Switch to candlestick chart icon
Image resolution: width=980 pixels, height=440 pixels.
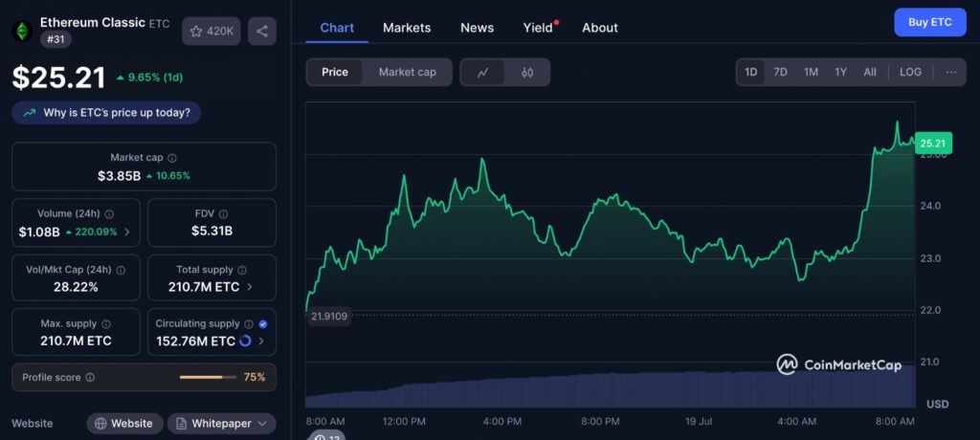(x=527, y=73)
